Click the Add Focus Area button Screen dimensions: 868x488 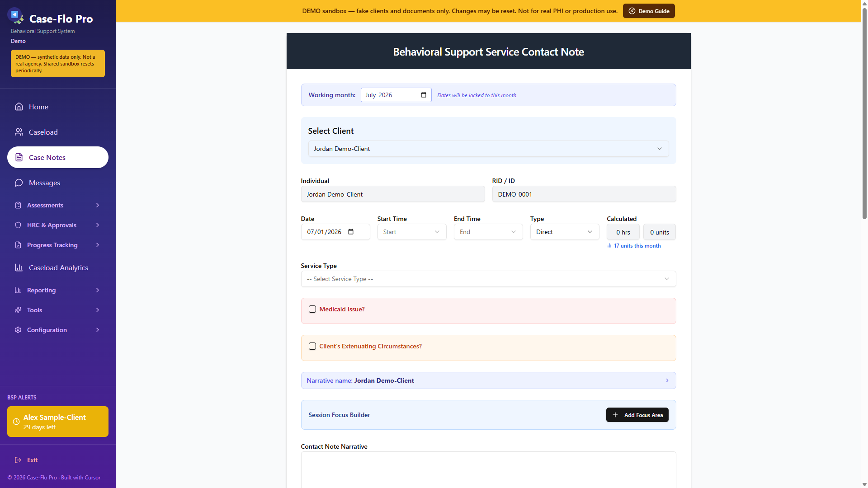[637, 415]
